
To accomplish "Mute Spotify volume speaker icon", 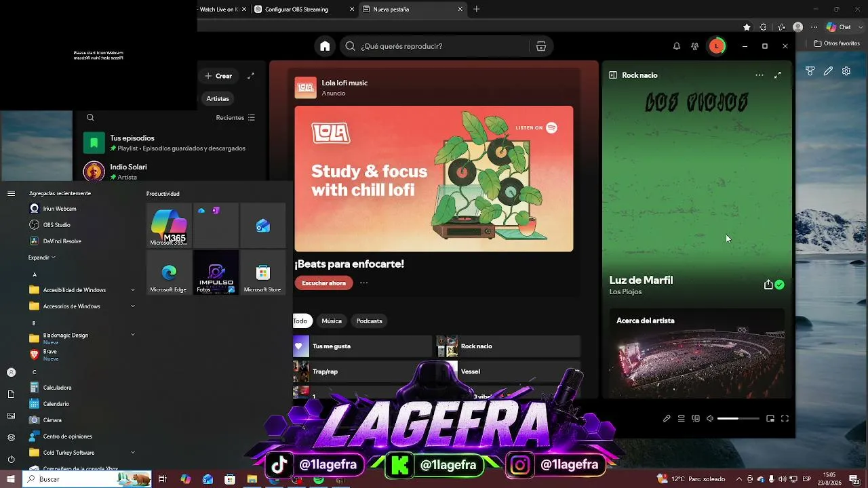I will [710, 418].
